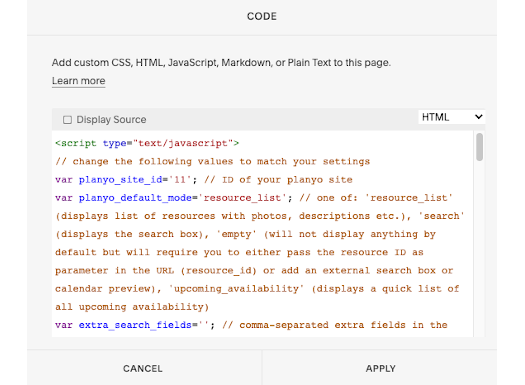Click the 'all upcoming availability)' comment line
Screen dimensions: 525x385
point(132,307)
